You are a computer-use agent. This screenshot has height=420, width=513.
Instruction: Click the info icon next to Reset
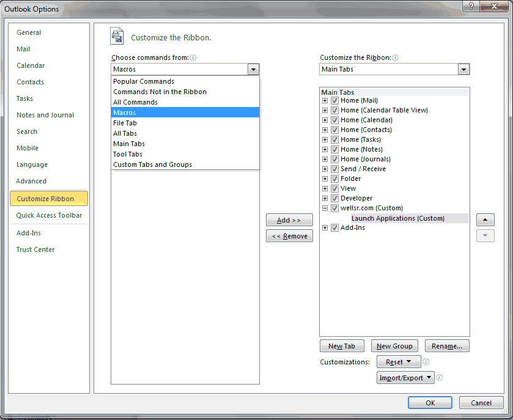pyautogui.click(x=426, y=362)
